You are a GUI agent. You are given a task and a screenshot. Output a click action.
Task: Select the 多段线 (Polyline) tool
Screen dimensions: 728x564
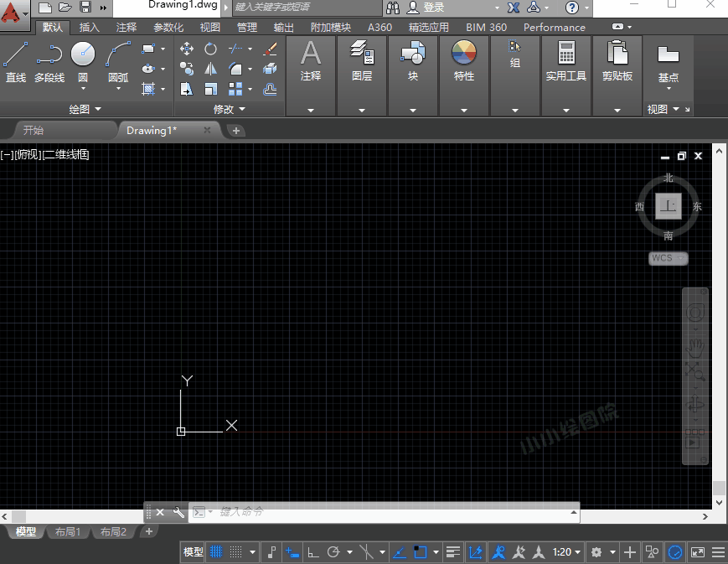(x=49, y=62)
